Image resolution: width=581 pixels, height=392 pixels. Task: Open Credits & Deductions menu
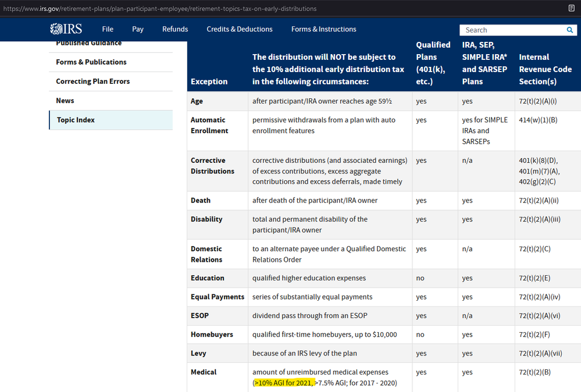(x=240, y=29)
